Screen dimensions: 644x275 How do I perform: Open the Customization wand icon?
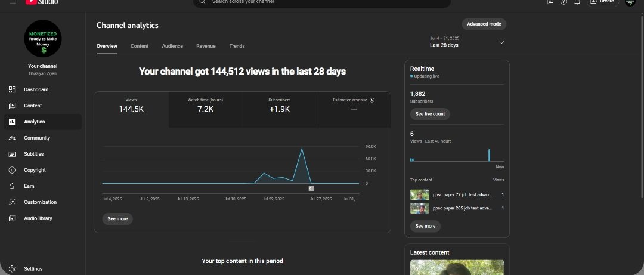[12, 202]
